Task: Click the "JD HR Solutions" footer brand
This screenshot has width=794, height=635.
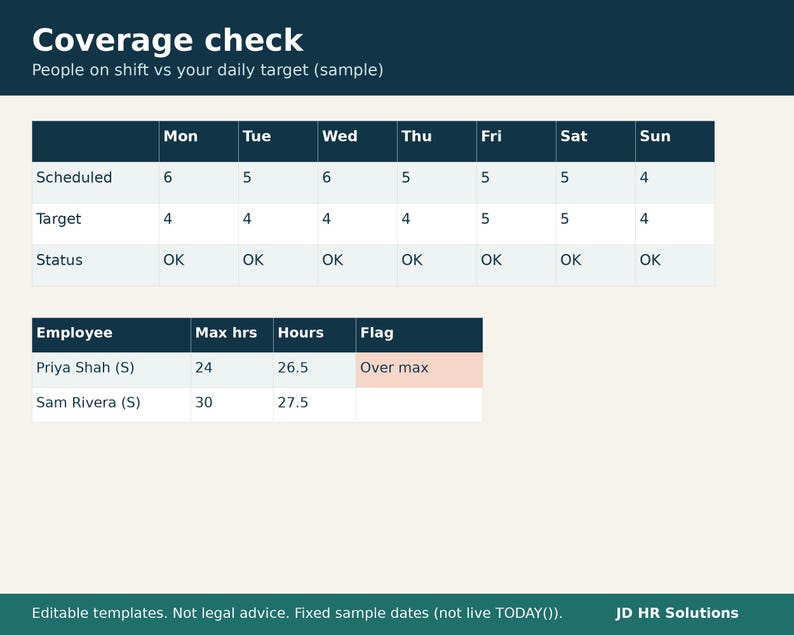Action: click(677, 613)
